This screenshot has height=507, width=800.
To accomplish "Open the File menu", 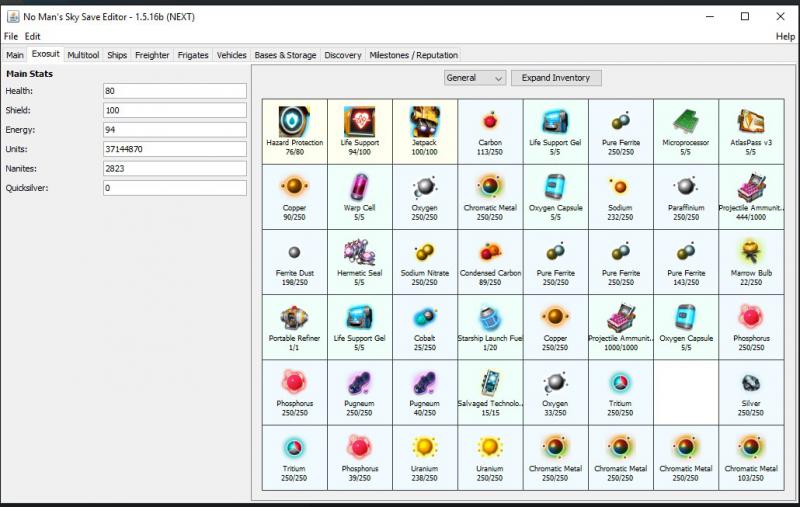I will 11,36.
